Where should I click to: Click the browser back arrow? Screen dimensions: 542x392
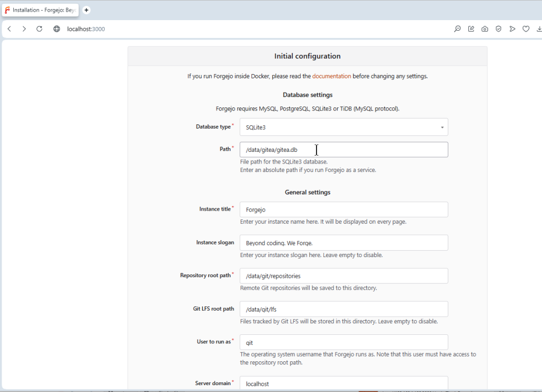[x=10, y=29]
